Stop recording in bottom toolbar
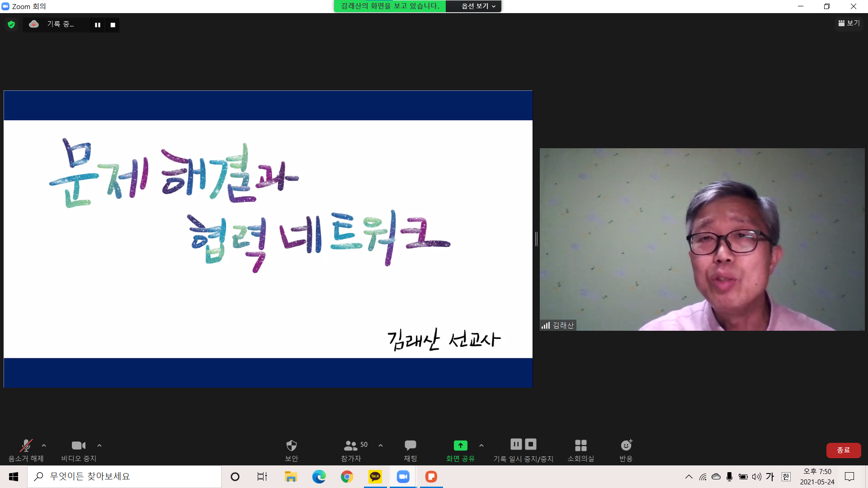868x488 pixels. tap(531, 444)
